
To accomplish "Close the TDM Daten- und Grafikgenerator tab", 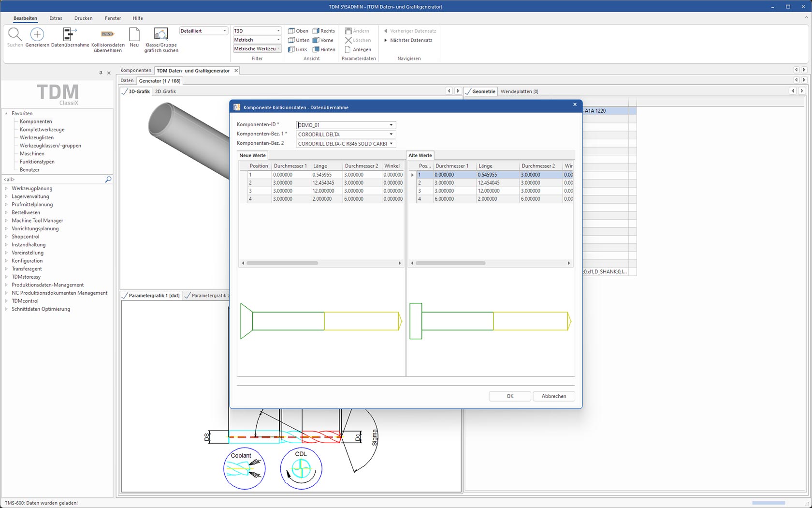I will click(x=236, y=71).
